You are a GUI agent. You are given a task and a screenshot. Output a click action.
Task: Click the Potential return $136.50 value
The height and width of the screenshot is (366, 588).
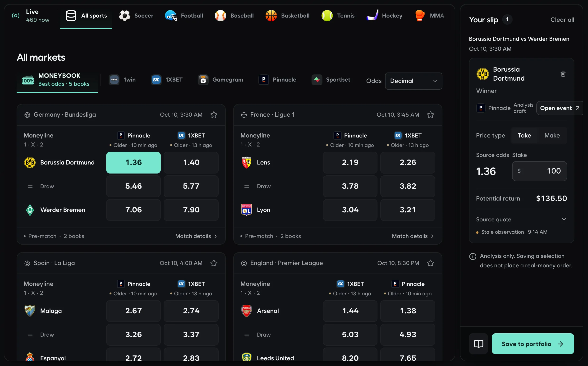pyautogui.click(x=551, y=198)
